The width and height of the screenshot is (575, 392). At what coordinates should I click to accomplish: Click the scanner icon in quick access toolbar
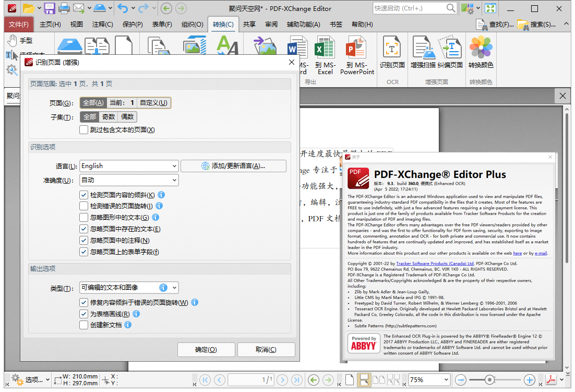click(x=99, y=8)
